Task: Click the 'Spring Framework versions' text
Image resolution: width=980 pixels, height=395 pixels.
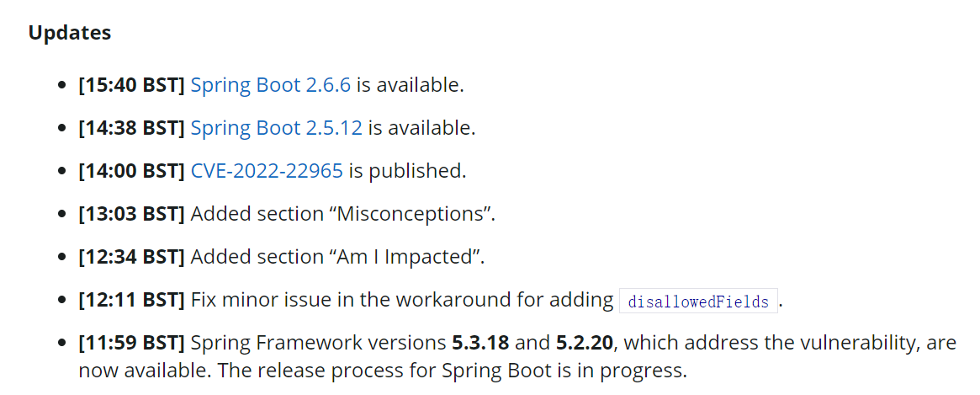Action: coord(317,343)
